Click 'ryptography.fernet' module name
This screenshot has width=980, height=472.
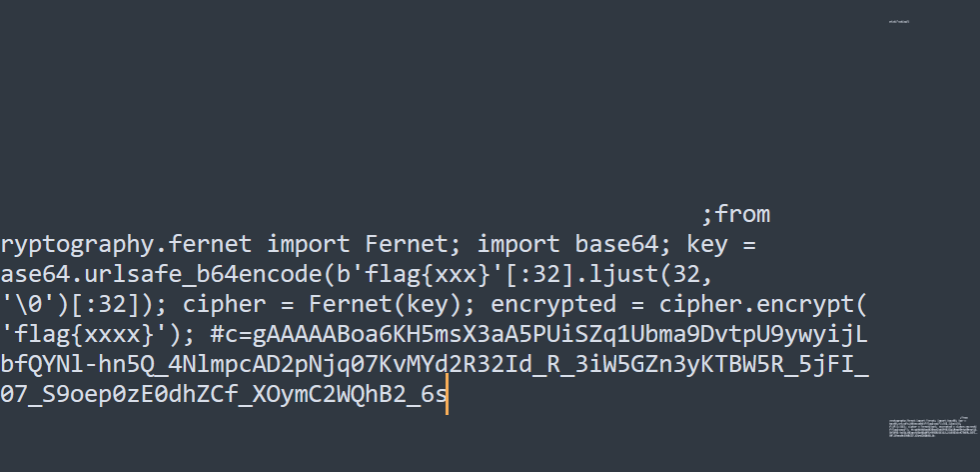tap(126, 244)
